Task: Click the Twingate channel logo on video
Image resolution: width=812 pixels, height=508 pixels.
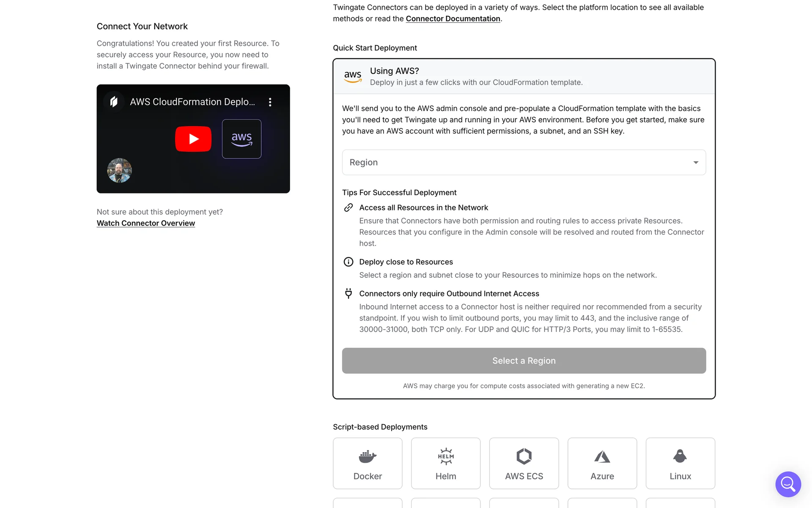Action: coord(114,102)
